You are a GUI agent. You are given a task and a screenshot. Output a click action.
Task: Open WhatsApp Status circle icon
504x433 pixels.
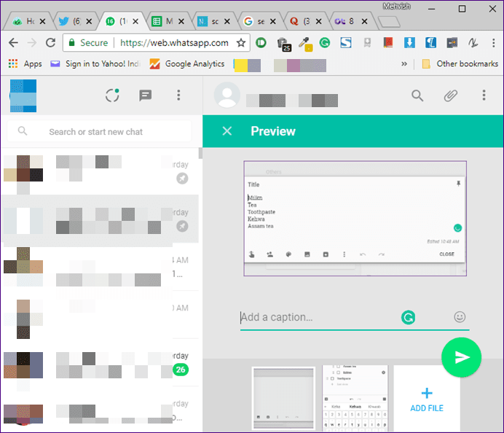pyautogui.click(x=112, y=95)
